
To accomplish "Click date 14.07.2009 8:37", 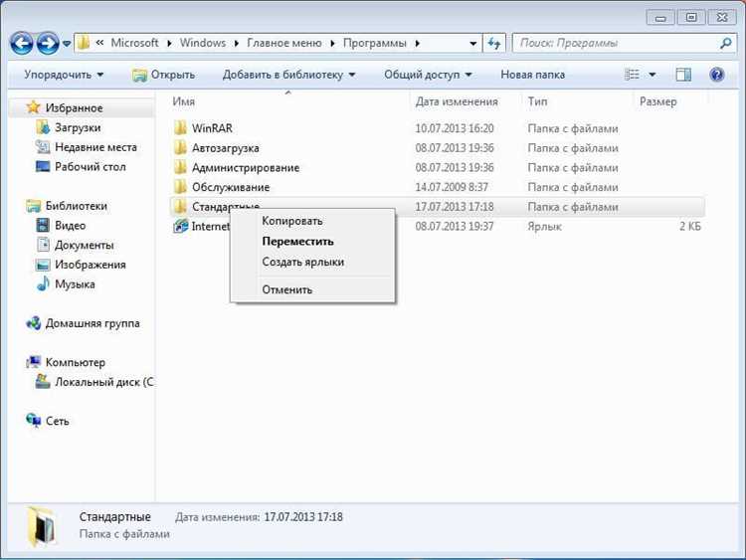I will click(452, 187).
